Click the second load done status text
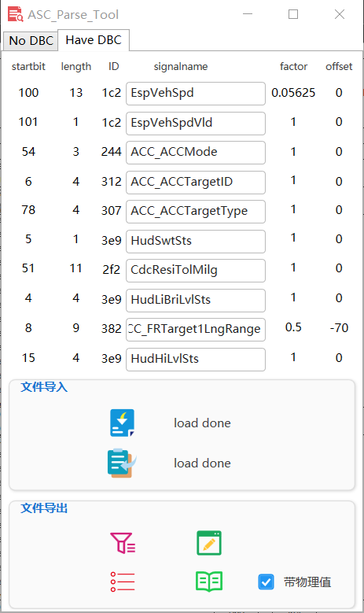Viewport: 364px width, 613px height. tap(202, 463)
